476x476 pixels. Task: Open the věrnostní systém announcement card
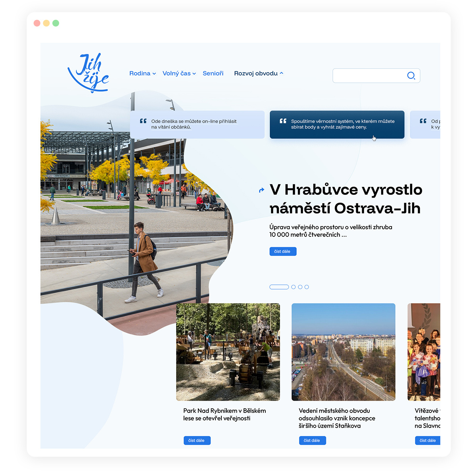pyautogui.click(x=337, y=125)
